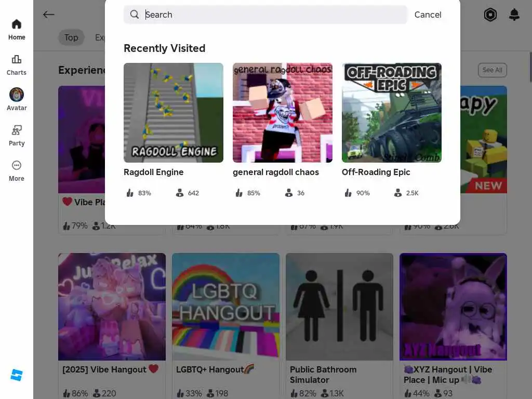Click the [2025] Vibe Hangout title
Viewport: 532px width, 399px height.
110,369
